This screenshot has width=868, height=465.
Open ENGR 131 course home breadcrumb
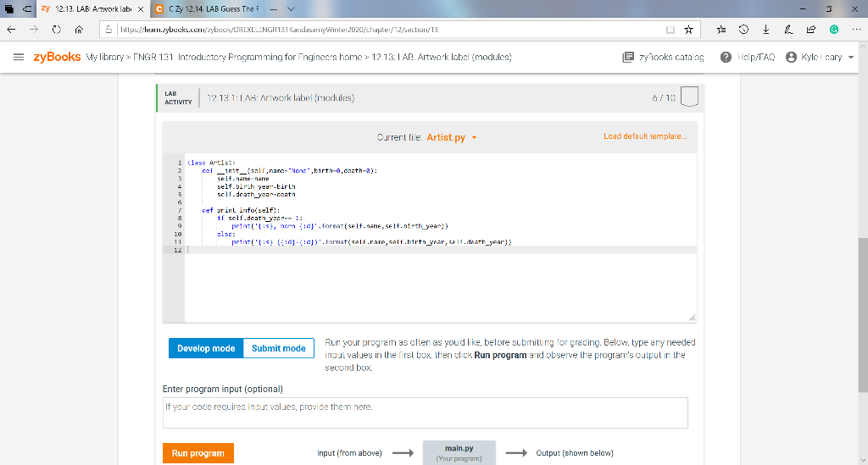click(247, 57)
